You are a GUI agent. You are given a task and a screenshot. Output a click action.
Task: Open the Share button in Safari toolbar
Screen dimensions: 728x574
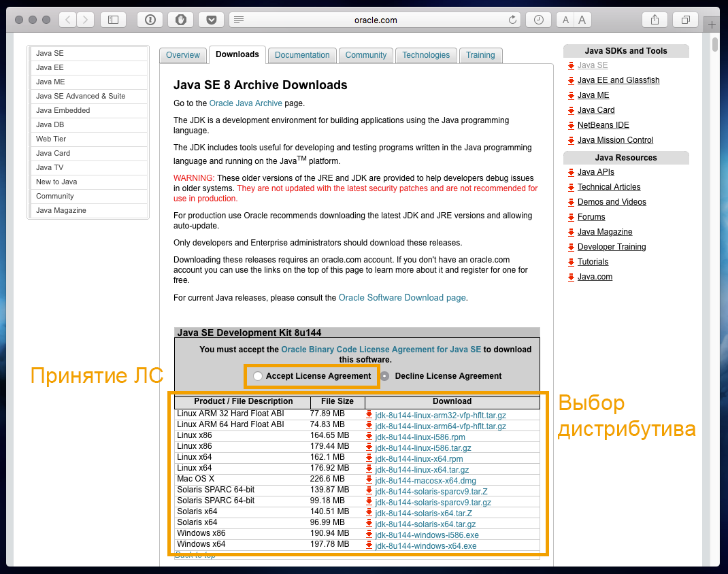pyautogui.click(x=655, y=20)
